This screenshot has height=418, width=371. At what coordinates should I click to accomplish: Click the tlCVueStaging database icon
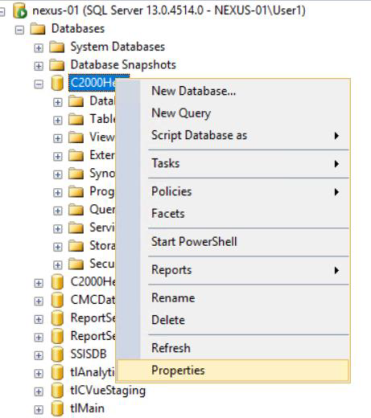[57, 390]
